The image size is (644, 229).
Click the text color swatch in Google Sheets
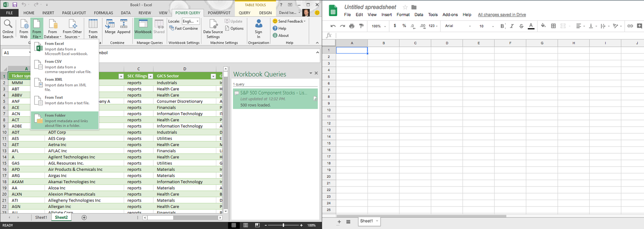click(531, 26)
